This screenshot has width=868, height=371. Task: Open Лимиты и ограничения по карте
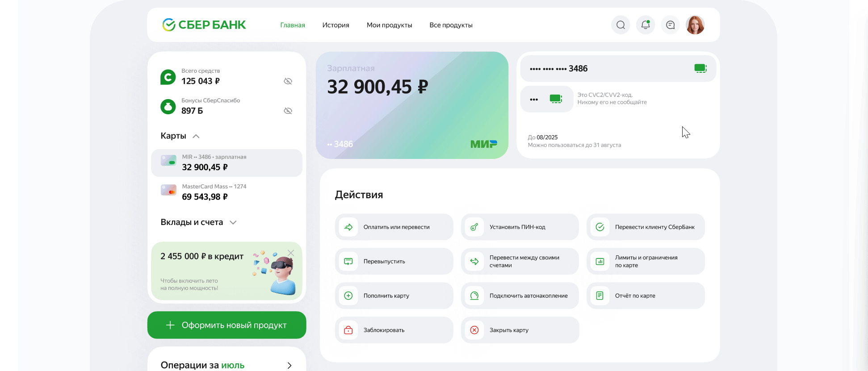tap(646, 261)
